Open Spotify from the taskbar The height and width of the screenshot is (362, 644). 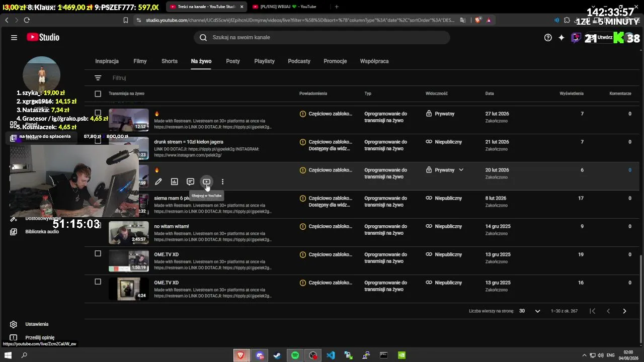tap(295, 355)
